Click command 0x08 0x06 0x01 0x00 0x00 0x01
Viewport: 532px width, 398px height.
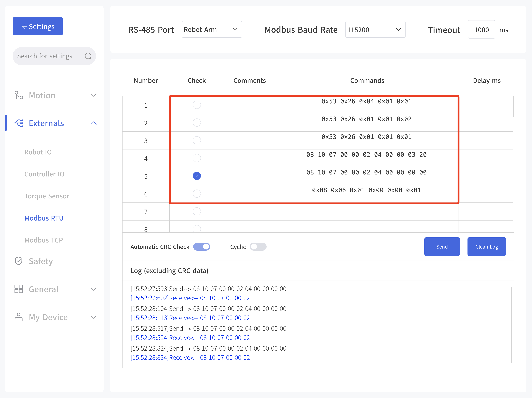[367, 190]
